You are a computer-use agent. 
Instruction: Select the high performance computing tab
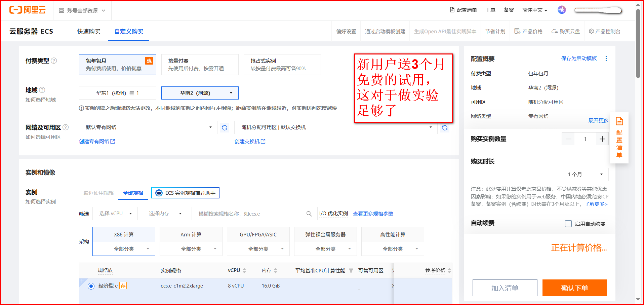point(393,235)
